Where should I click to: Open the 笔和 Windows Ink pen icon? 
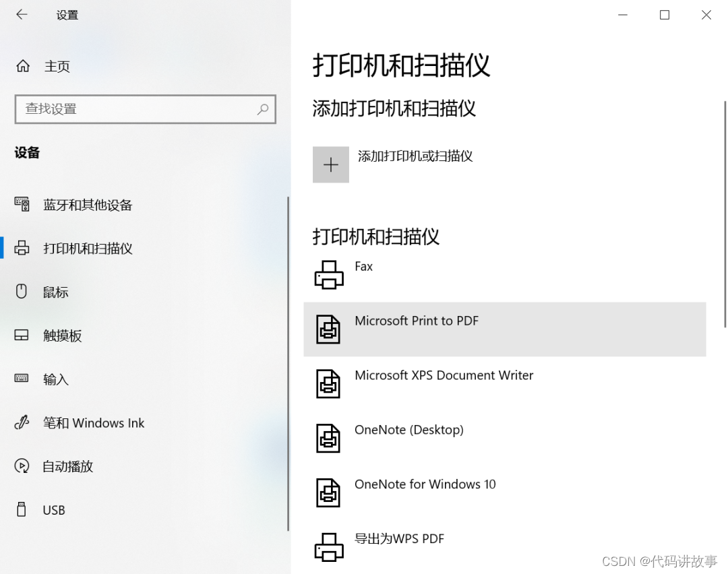(x=22, y=422)
